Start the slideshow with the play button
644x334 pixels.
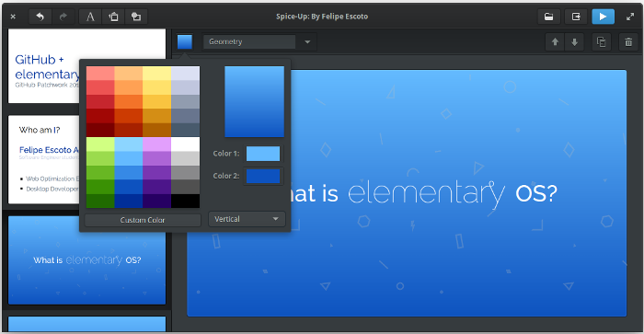click(603, 17)
